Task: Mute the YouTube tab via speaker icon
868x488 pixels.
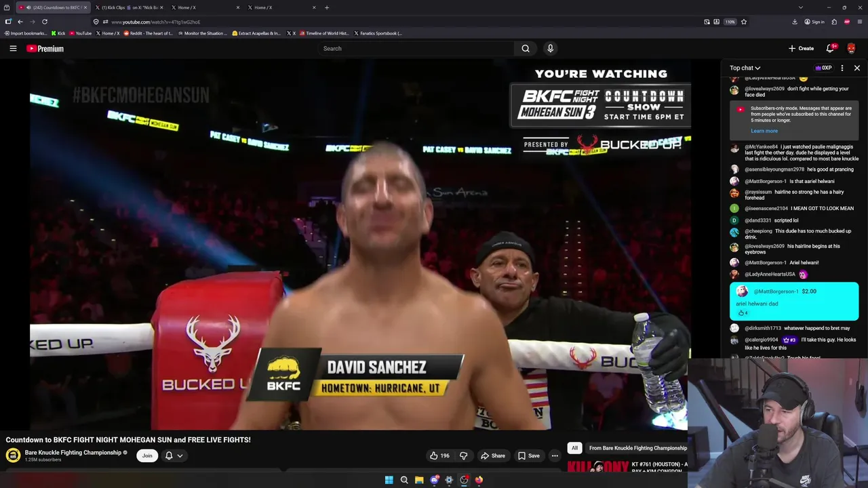Action: click(28, 7)
